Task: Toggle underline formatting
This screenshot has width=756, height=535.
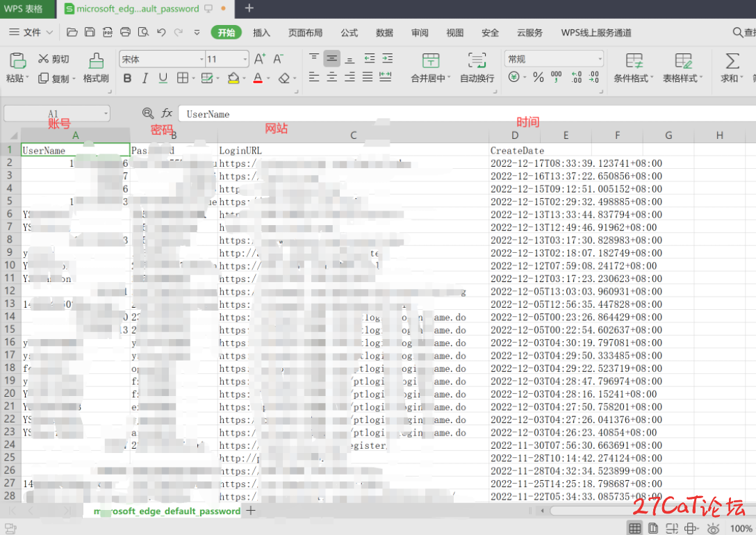Action: tap(163, 78)
